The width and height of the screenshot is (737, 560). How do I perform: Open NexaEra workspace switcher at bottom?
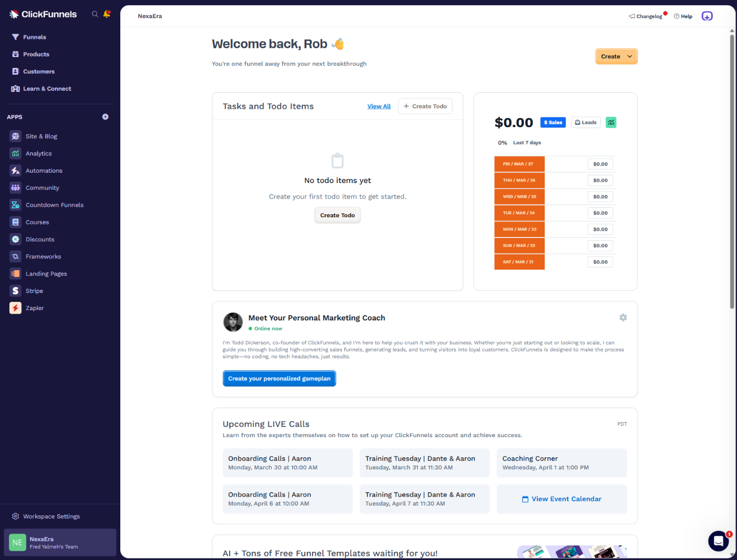(60, 542)
